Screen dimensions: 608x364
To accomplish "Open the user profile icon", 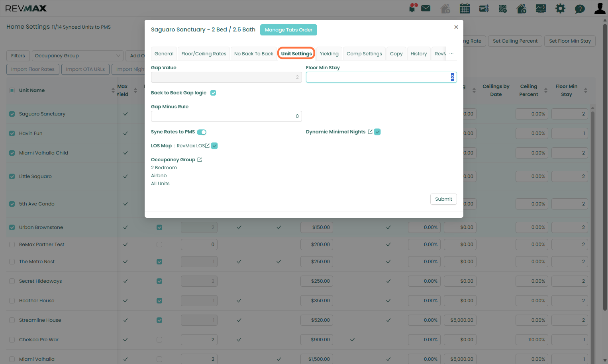I will tap(600, 8).
